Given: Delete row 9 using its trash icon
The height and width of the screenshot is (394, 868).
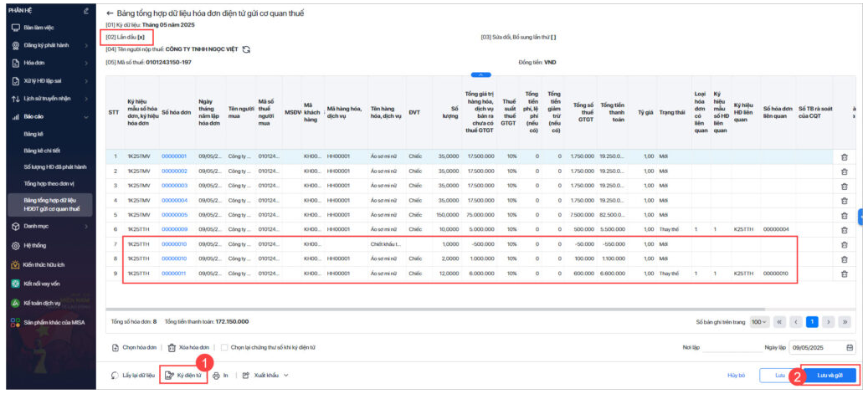Looking at the screenshot, I should pyautogui.click(x=844, y=274).
